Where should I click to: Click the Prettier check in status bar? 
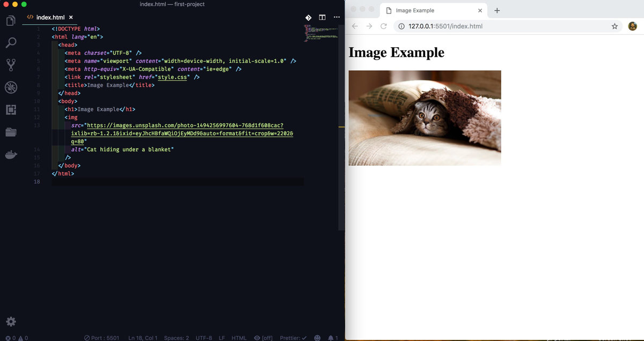point(292,338)
